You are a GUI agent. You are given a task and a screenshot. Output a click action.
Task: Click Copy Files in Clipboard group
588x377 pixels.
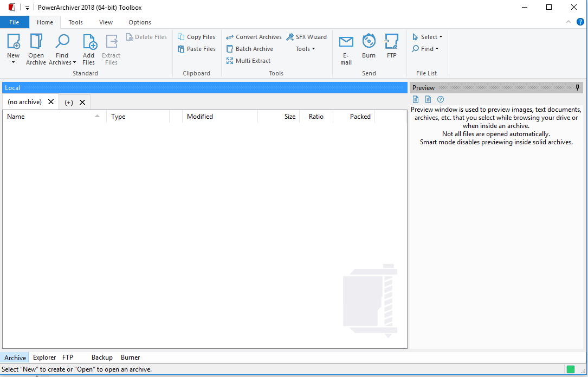pyautogui.click(x=196, y=37)
